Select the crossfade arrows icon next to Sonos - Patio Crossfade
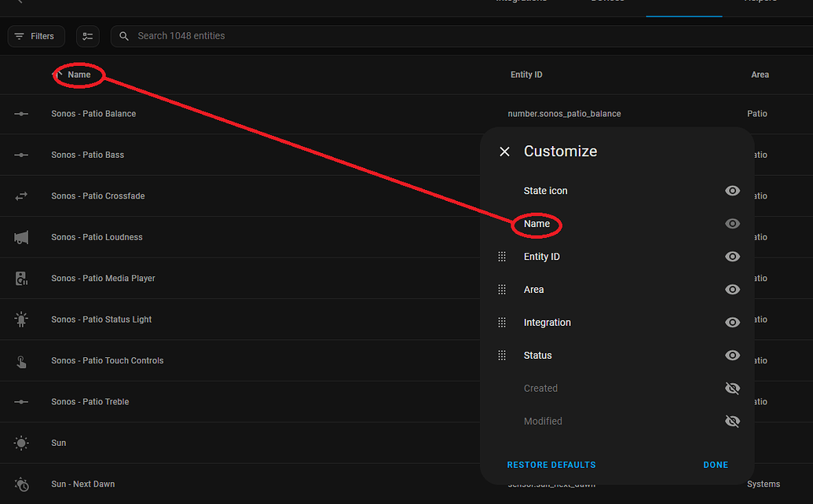Image resolution: width=813 pixels, height=504 pixels. (21, 195)
